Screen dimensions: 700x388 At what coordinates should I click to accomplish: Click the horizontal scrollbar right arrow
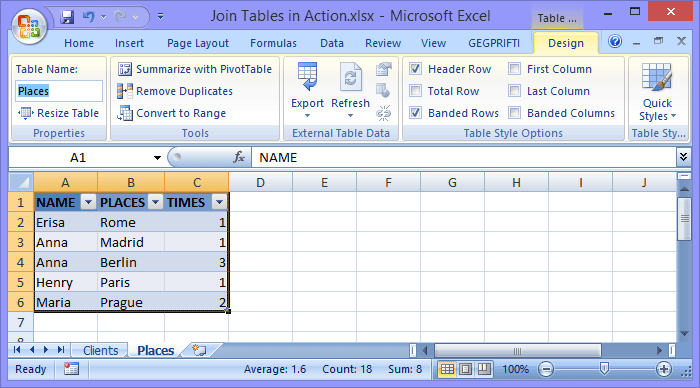click(x=659, y=350)
